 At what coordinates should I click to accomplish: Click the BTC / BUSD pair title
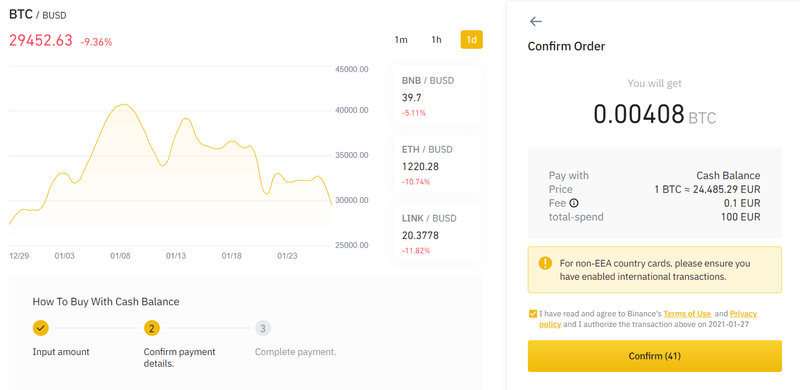[x=38, y=15]
